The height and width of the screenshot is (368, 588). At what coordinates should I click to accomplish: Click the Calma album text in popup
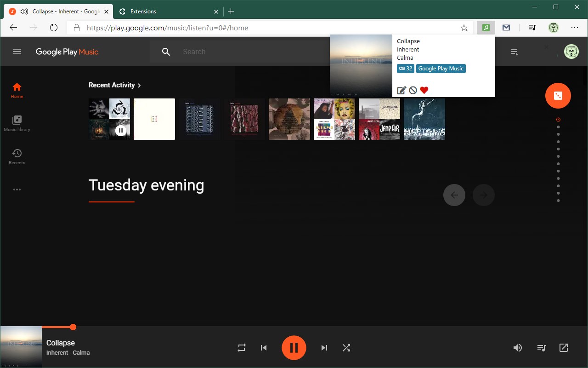pyautogui.click(x=405, y=58)
